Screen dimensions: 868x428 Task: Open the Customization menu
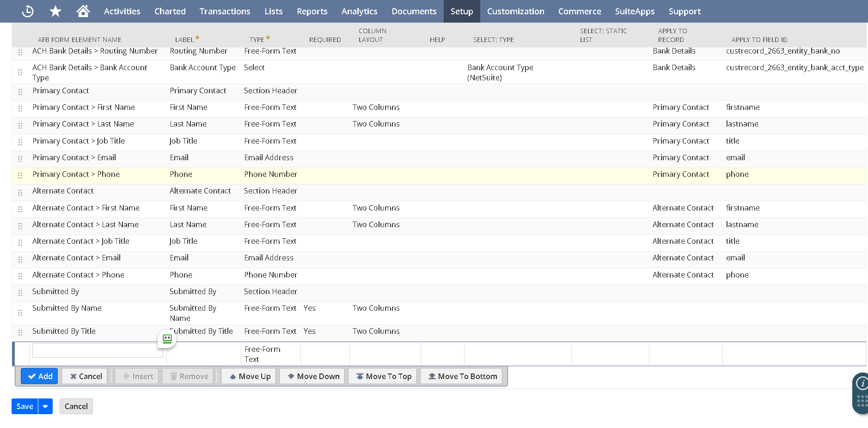click(x=515, y=11)
